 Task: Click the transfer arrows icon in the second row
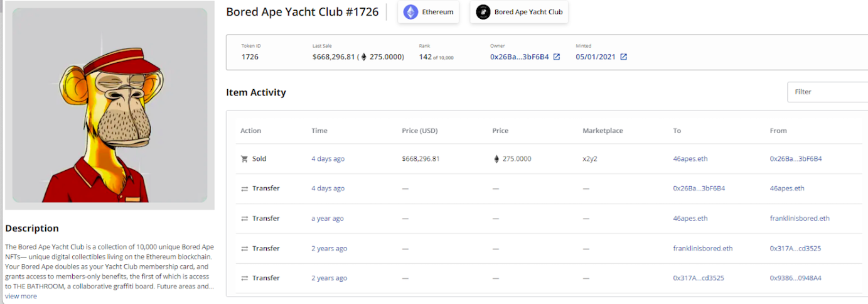(244, 188)
